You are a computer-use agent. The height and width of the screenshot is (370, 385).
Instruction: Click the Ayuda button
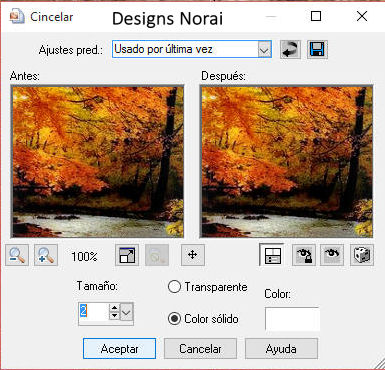tap(281, 349)
